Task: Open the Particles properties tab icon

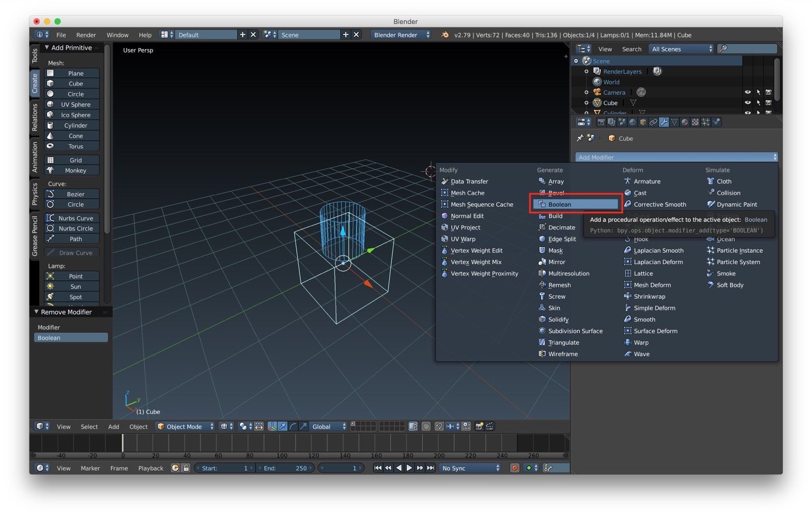Action: click(706, 122)
